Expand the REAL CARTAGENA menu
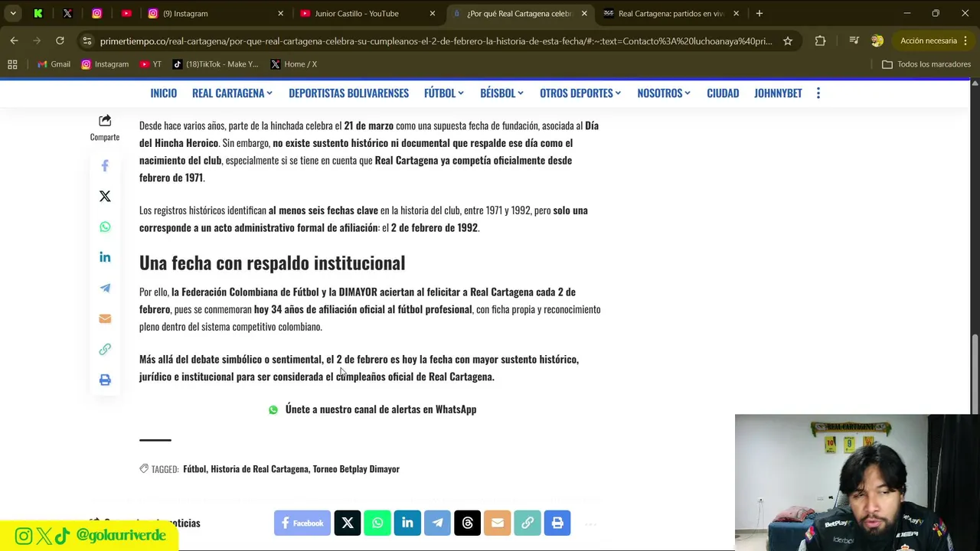This screenshot has width=980, height=551. click(x=232, y=93)
